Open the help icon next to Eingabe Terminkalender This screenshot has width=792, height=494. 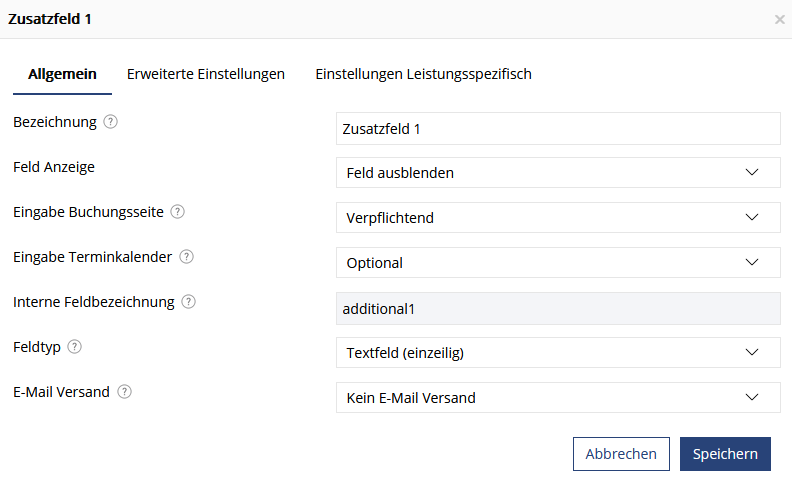point(186,257)
